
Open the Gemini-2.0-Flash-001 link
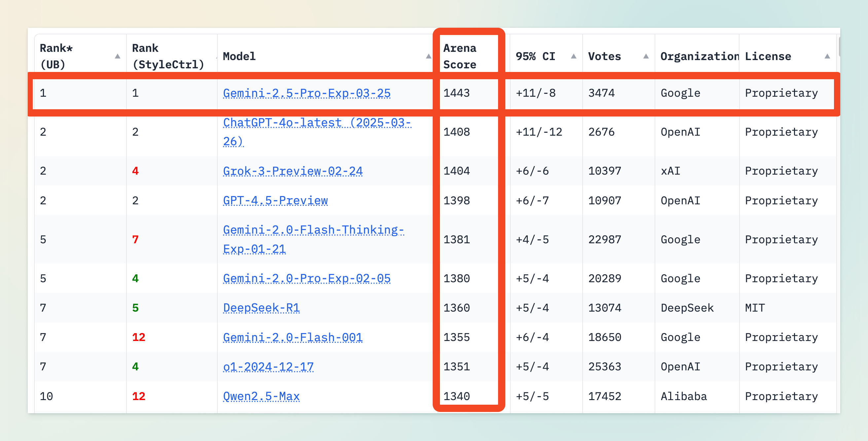click(x=293, y=337)
